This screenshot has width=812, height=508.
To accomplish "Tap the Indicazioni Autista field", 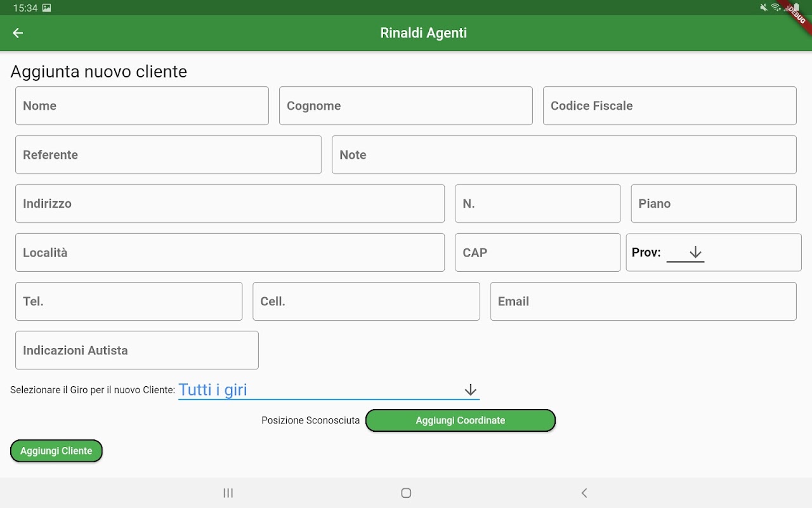I will pyautogui.click(x=137, y=351).
